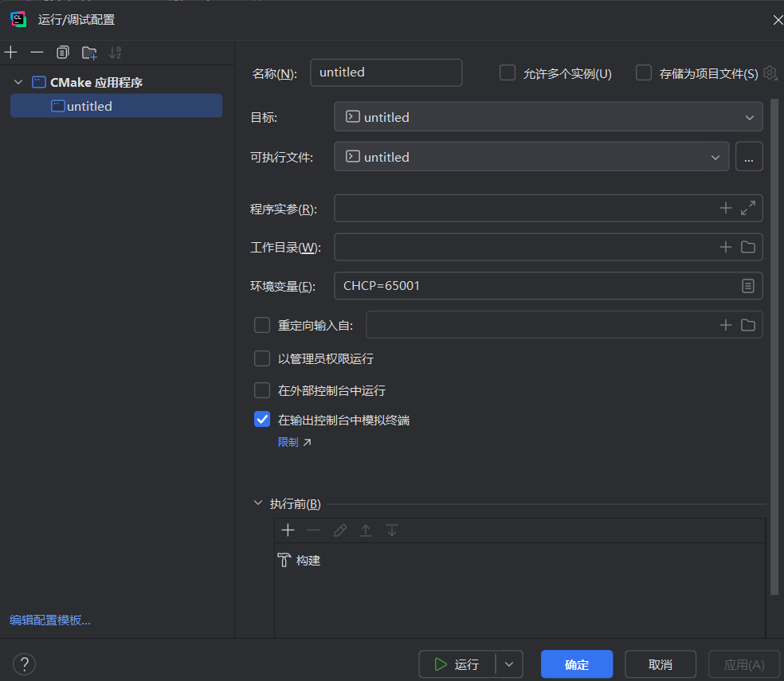Enable 允许多个实例
The height and width of the screenshot is (681, 784).
(508, 72)
